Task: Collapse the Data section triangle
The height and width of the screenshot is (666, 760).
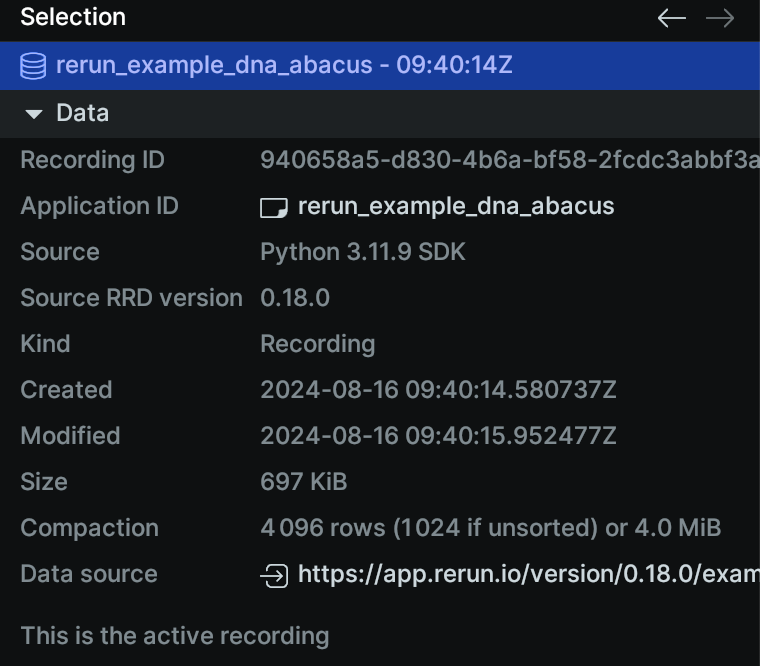Action: [34, 114]
